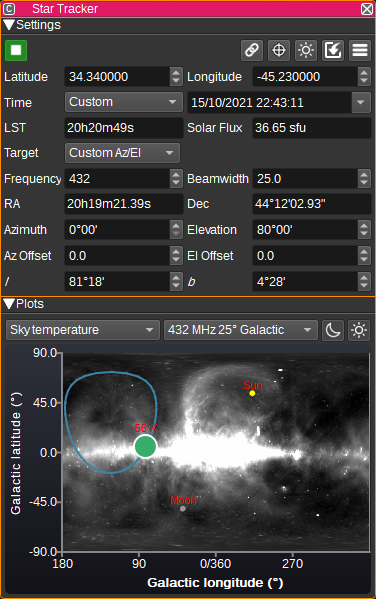
Task: Click the Az Offset spinner arrows
Action: tap(176, 256)
